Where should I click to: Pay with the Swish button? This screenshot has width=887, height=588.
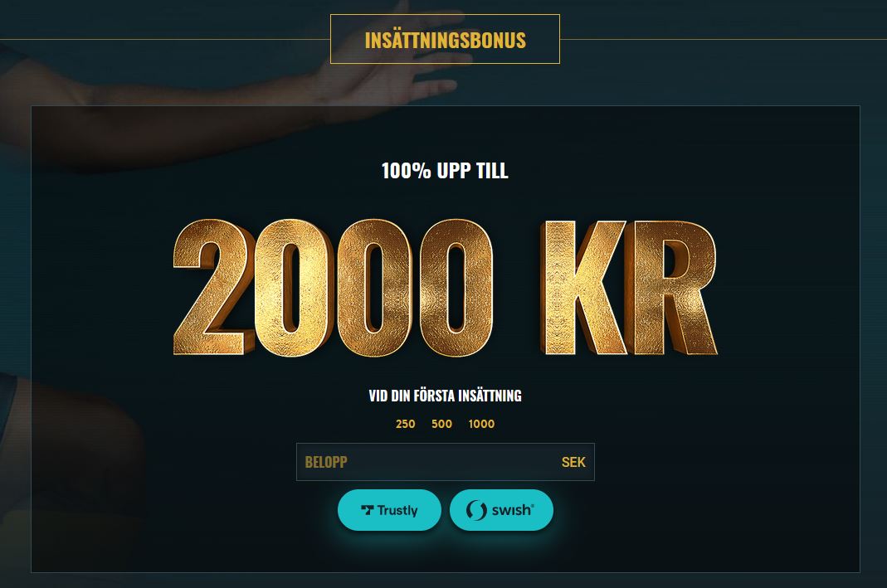pyautogui.click(x=501, y=510)
